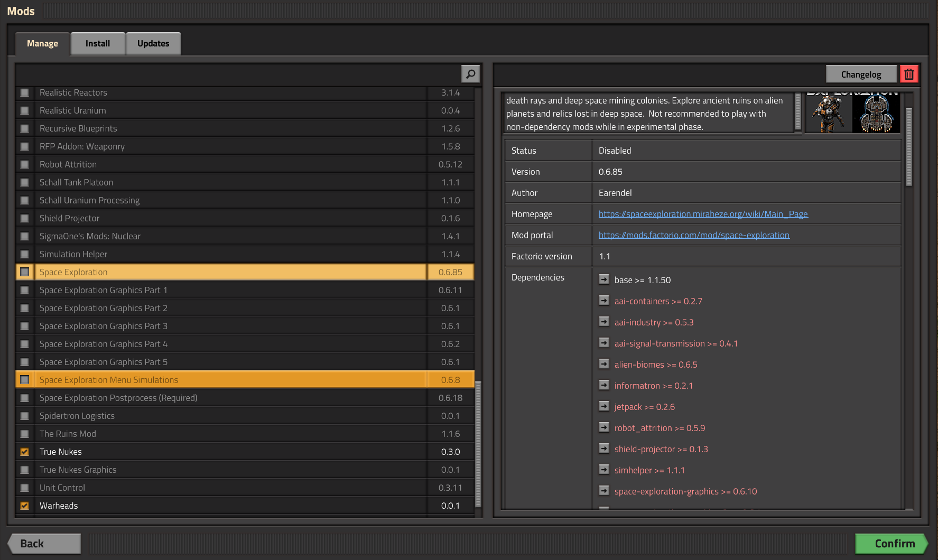Switch to the Updates tab

153,44
